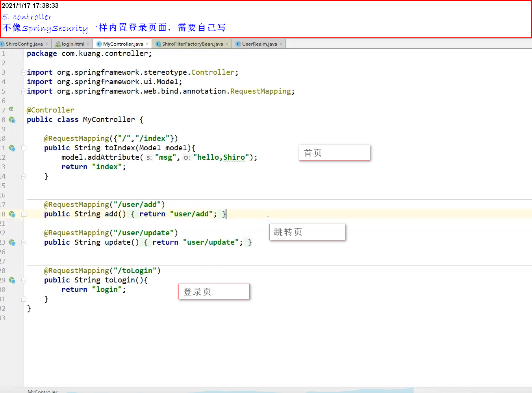Click the toLogin method name
532x393 pixels.
click(120, 280)
